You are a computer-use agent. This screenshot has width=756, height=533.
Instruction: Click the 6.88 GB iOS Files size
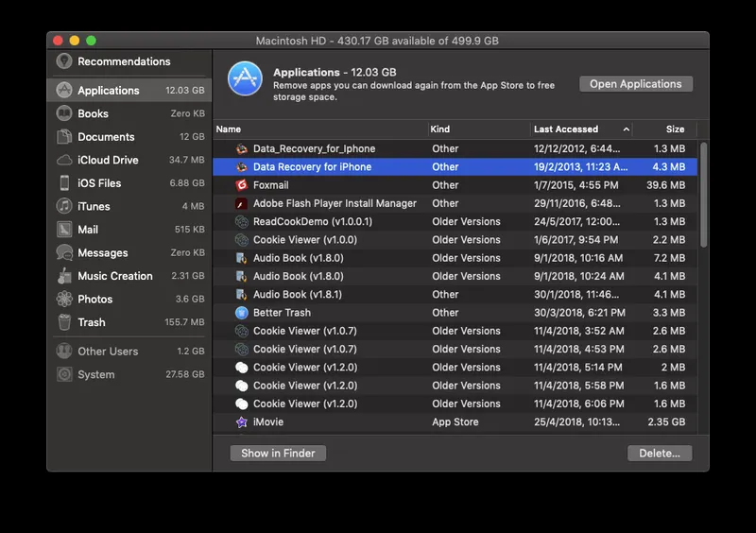(x=187, y=182)
